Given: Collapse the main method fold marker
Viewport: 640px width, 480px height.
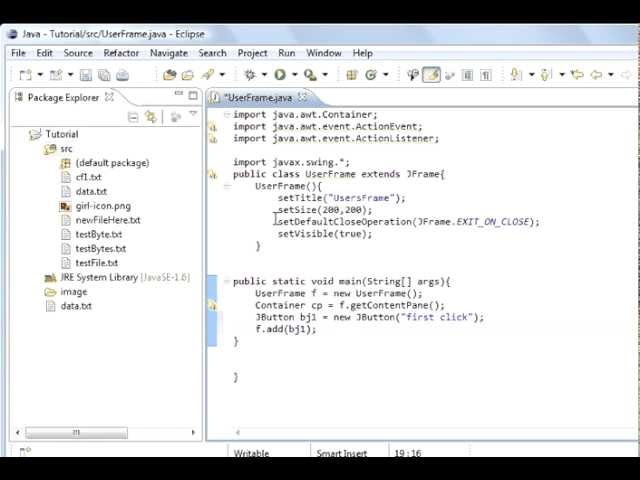Looking at the screenshot, I should (x=227, y=281).
